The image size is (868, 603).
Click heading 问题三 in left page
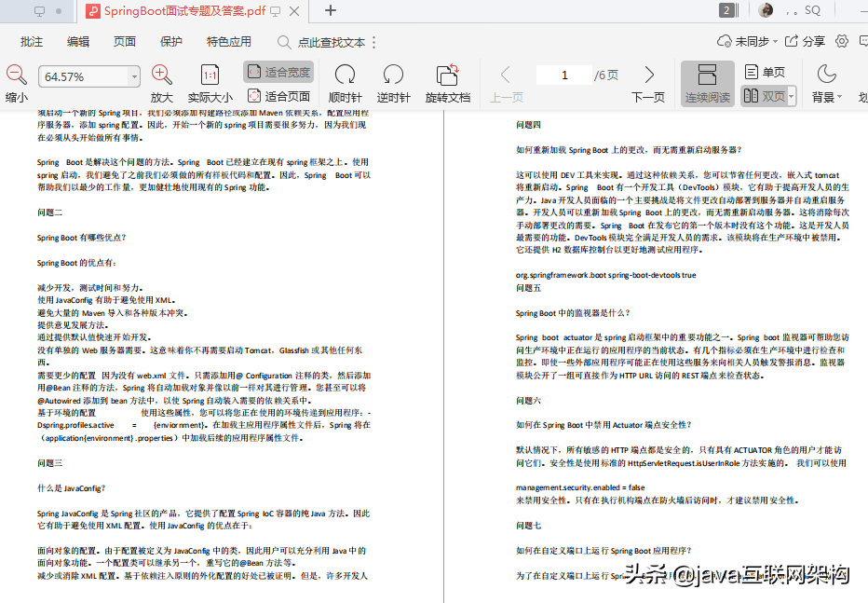click(49, 463)
